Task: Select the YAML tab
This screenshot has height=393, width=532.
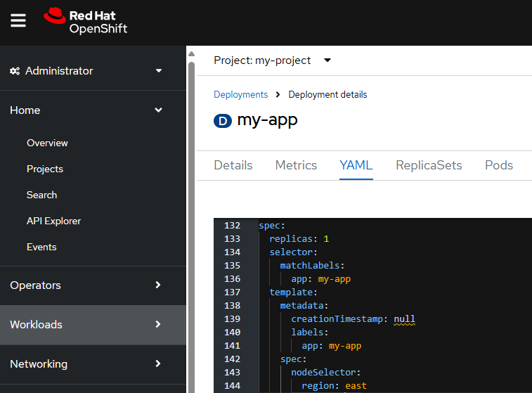Action: pyautogui.click(x=356, y=165)
